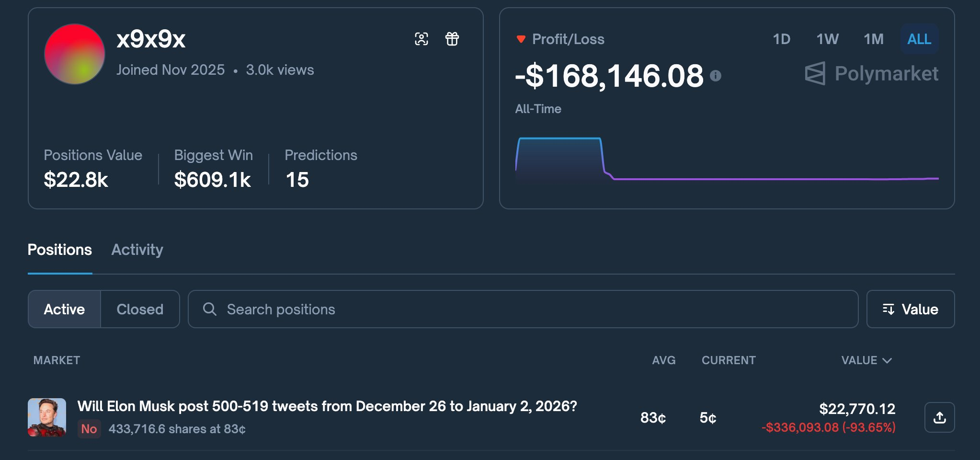Image resolution: width=980 pixels, height=460 pixels.
Task: Click the share icon on the Elon Musk position
Action: coord(939,417)
